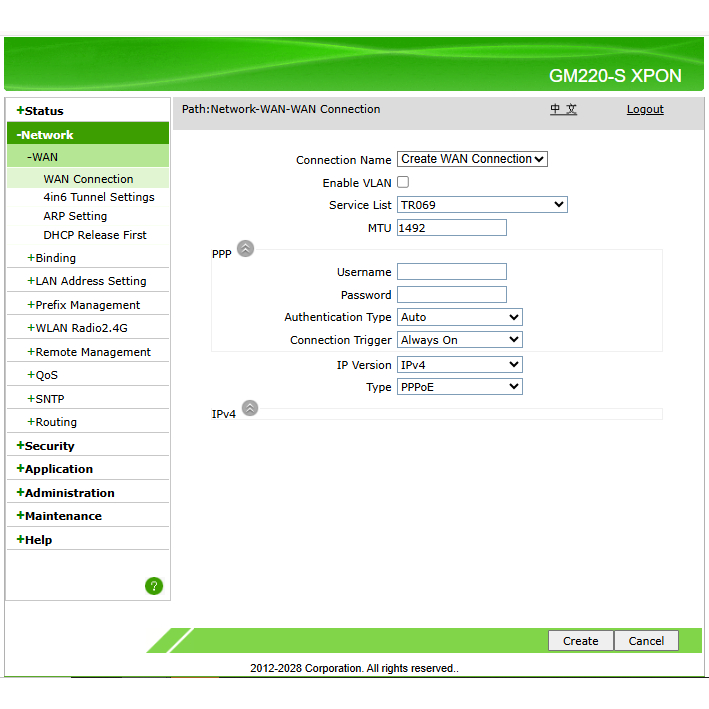The width and height of the screenshot is (709, 709).
Task: Click the Logout link
Action: [645, 110]
